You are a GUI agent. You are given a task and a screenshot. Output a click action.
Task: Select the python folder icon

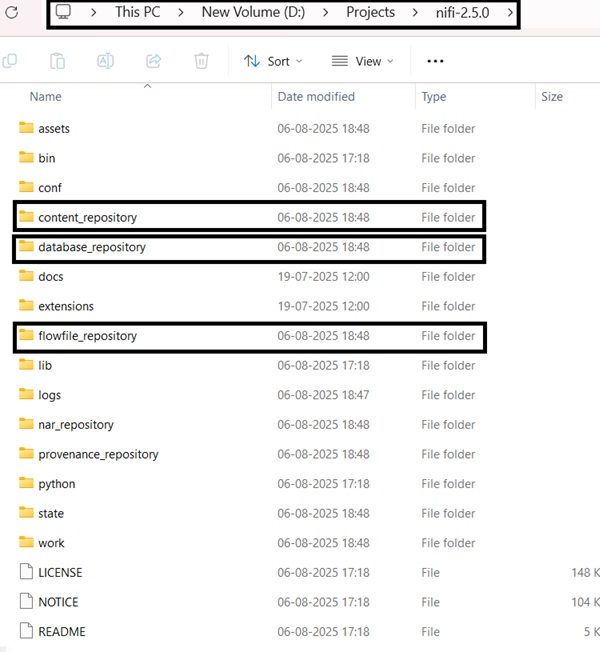click(26, 483)
